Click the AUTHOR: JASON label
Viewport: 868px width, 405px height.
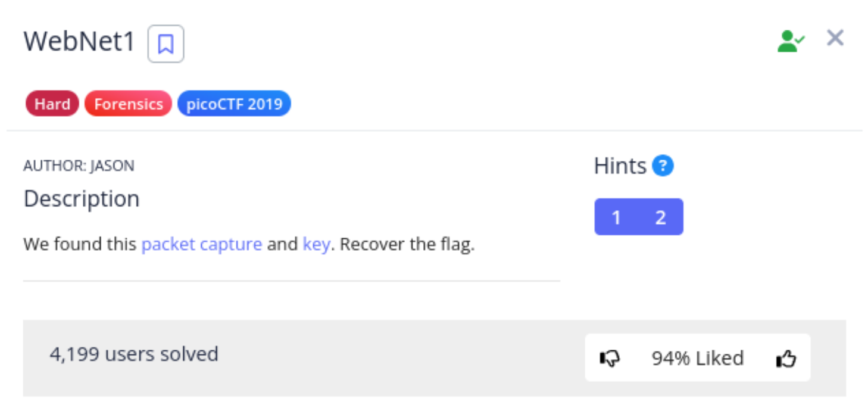79,166
